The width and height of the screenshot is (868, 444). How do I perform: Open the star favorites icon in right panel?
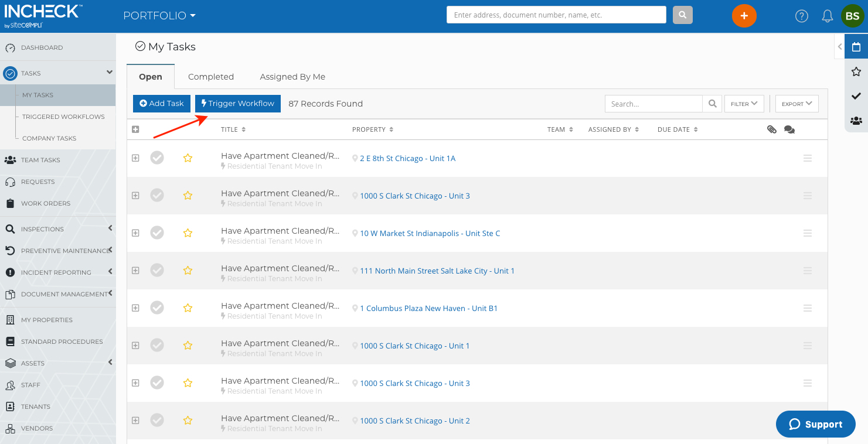coord(856,71)
